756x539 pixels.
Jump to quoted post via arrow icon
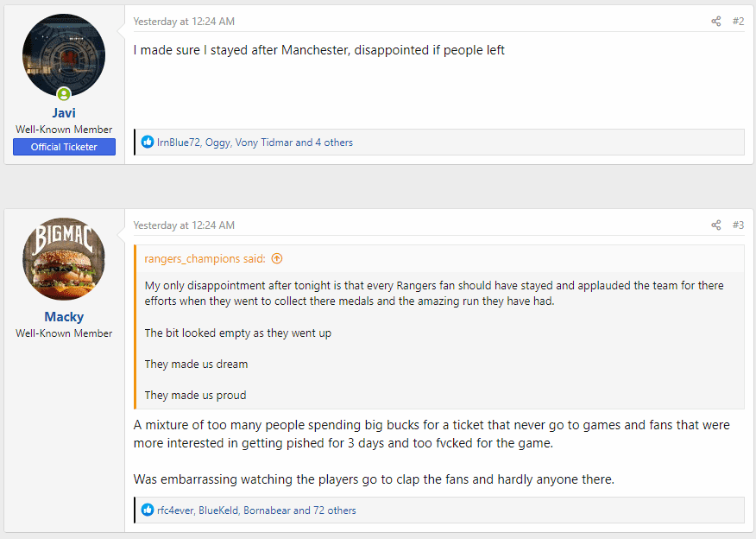click(277, 258)
